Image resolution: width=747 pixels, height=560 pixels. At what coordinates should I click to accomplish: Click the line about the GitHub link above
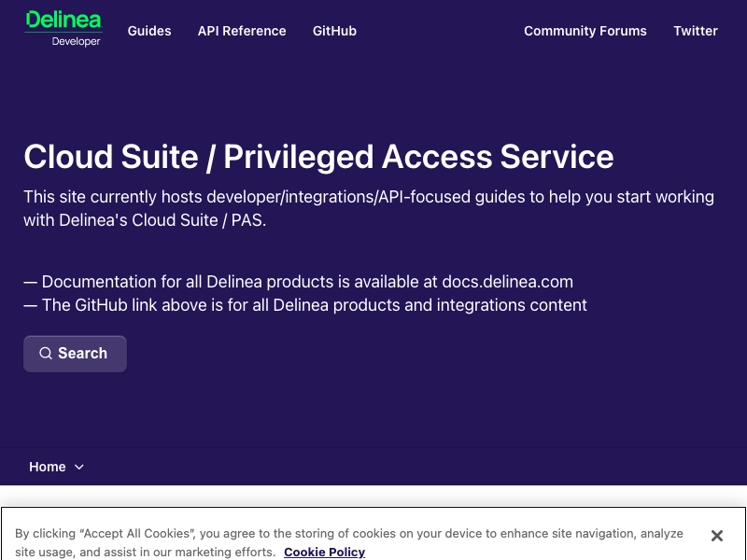coord(305,305)
